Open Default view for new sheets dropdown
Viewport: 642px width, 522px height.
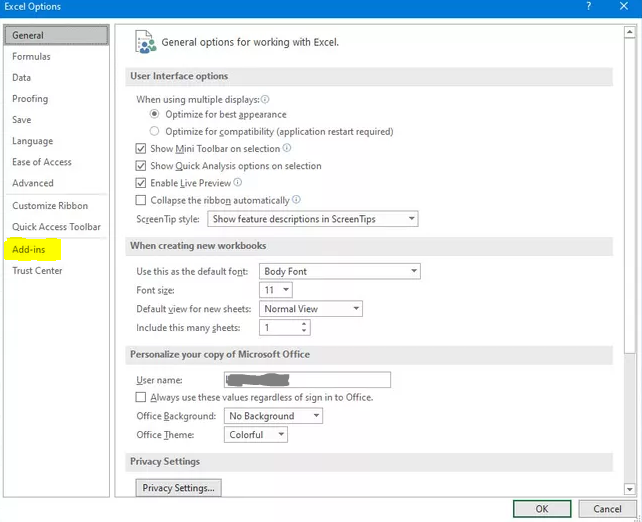point(311,309)
